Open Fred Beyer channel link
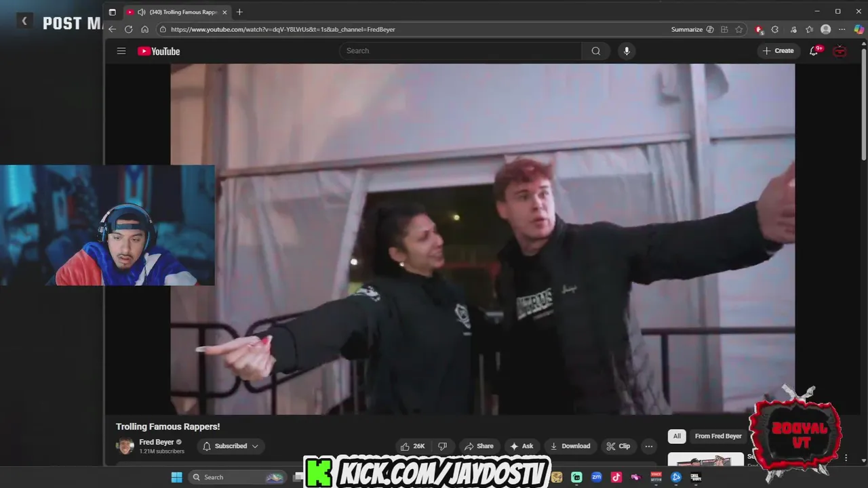 pos(157,442)
